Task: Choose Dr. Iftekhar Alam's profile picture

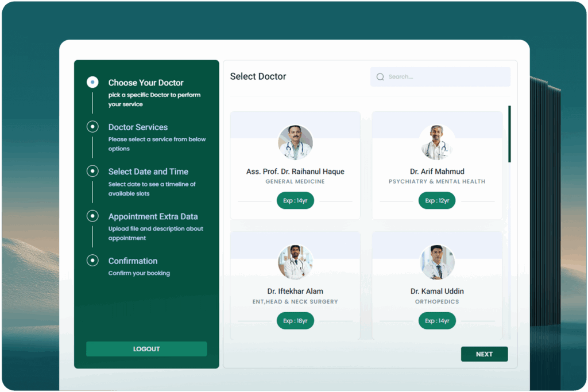Action: pyautogui.click(x=295, y=262)
